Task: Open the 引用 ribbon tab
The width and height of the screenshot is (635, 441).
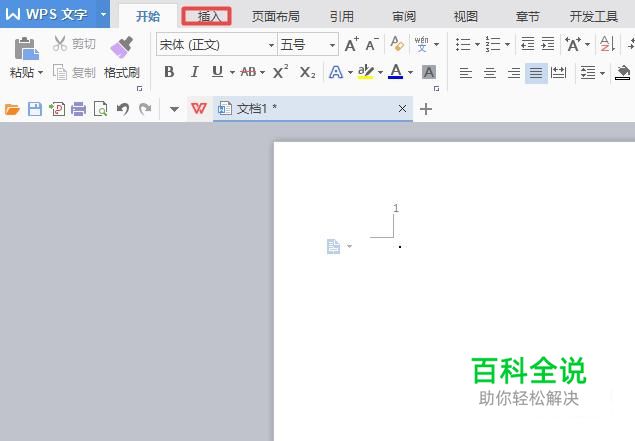Action: [341, 17]
